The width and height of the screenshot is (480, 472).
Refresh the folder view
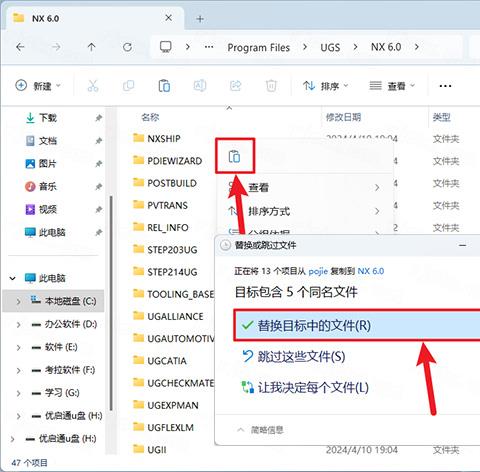click(127, 47)
